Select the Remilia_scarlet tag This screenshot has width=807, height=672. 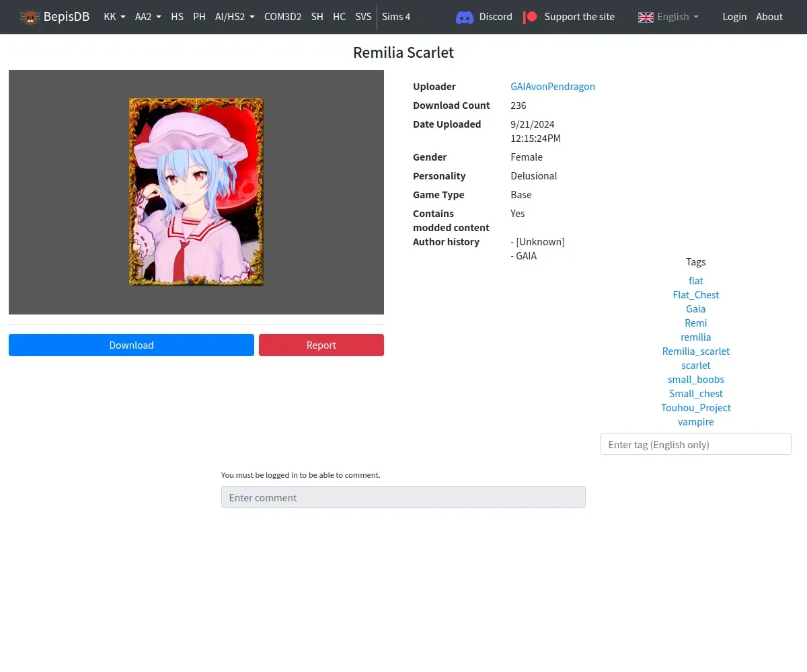[x=696, y=351]
